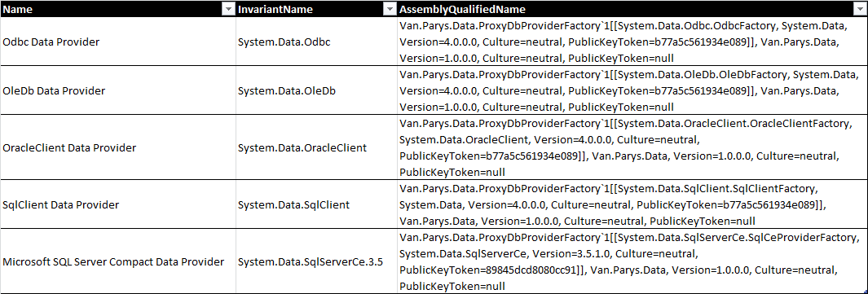Click the System.Data.OleDb invariant name cell
The width and height of the screenshot is (868, 294).
315,90
